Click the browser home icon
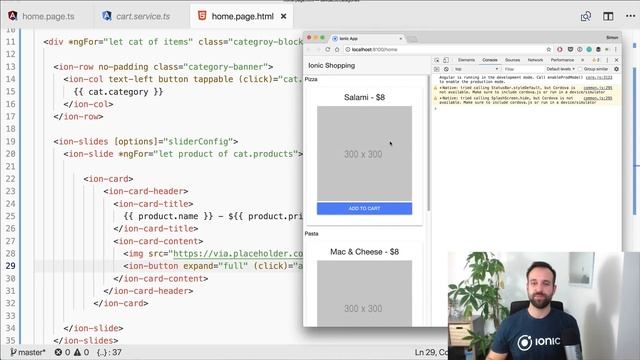This screenshot has height=360, width=640. 337,49
